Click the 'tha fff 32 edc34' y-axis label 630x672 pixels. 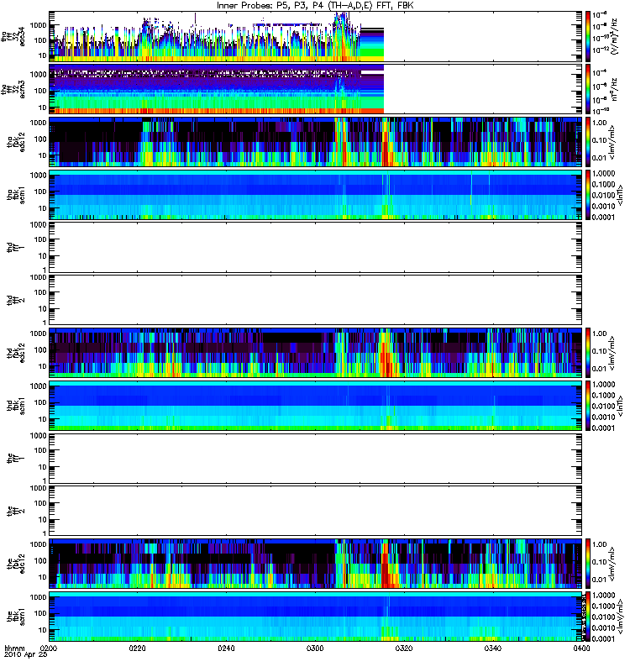13,36
